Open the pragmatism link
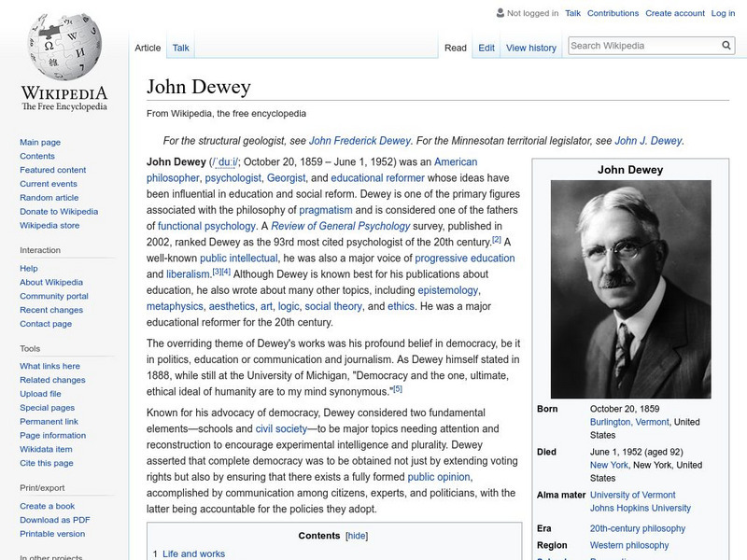 click(325, 210)
